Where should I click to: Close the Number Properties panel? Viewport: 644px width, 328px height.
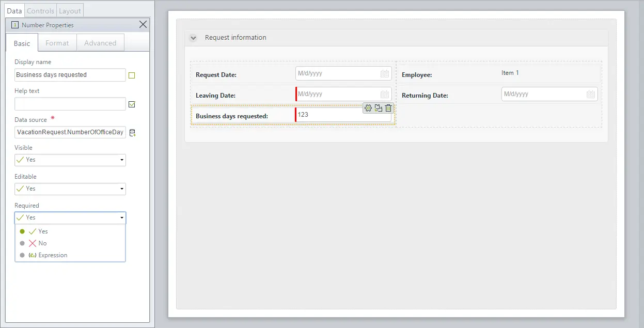(143, 25)
